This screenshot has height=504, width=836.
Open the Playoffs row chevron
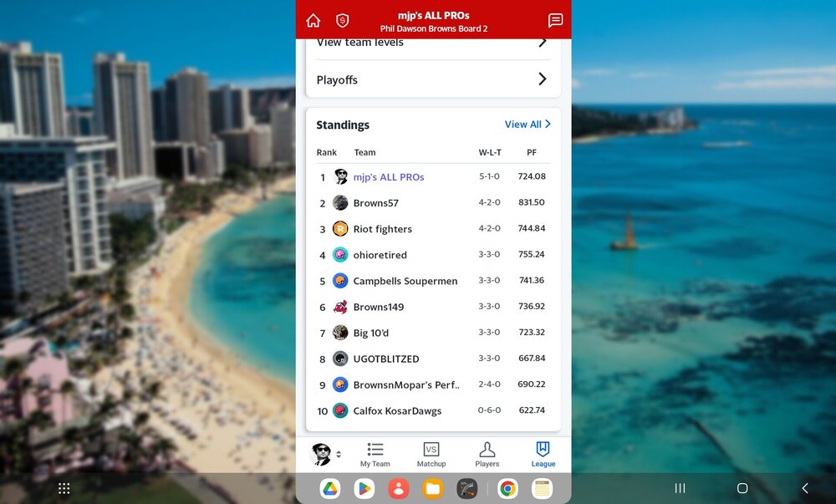coord(543,79)
